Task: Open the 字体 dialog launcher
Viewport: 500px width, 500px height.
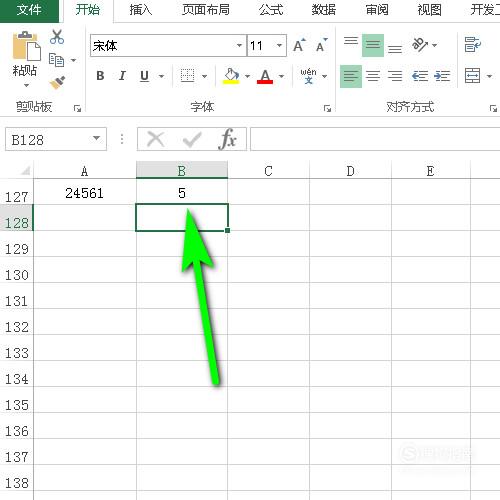Action: (x=327, y=108)
